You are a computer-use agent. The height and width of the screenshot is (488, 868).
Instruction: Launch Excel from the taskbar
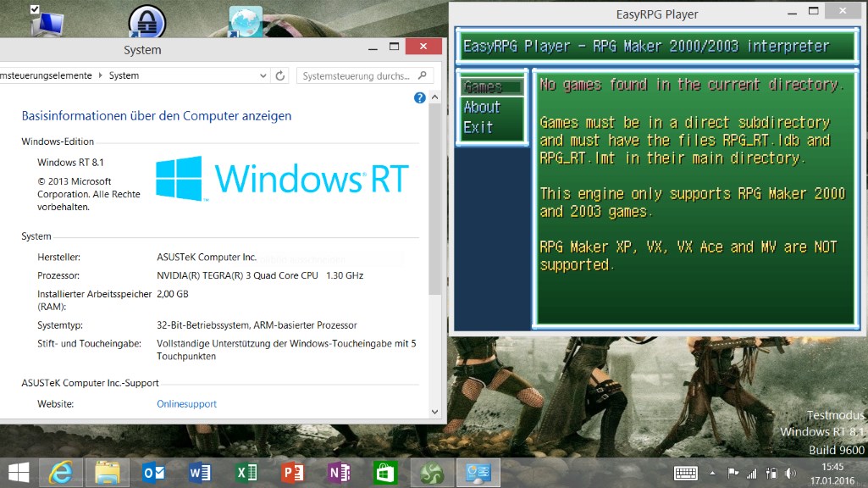pos(246,473)
